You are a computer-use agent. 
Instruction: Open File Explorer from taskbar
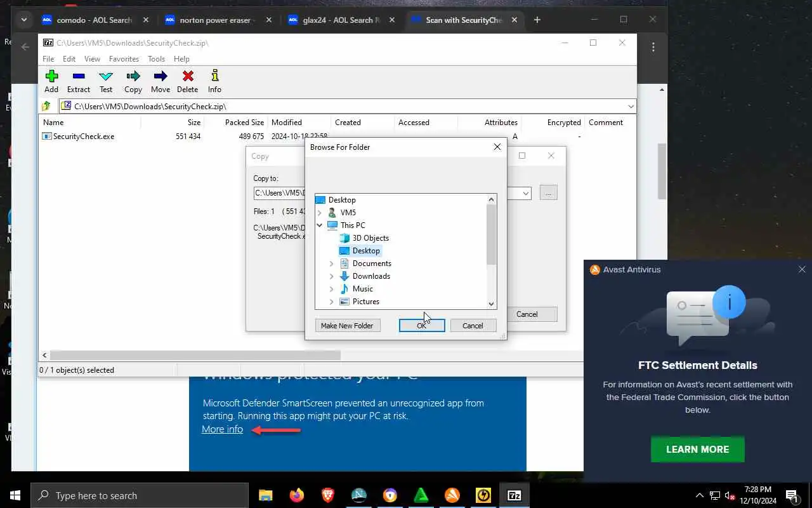pyautogui.click(x=265, y=495)
